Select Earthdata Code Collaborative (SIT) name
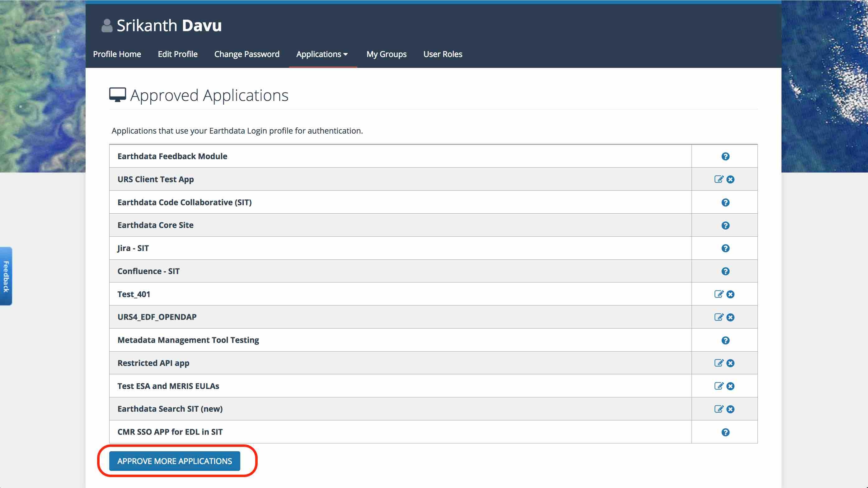The height and width of the screenshot is (488, 868). click(x=184, y=202)
